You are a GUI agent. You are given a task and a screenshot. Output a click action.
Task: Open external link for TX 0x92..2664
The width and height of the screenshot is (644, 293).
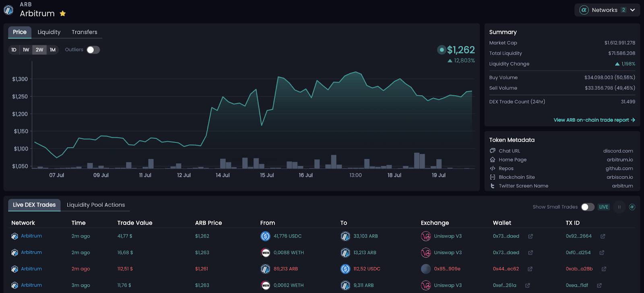tap(603, 236)
